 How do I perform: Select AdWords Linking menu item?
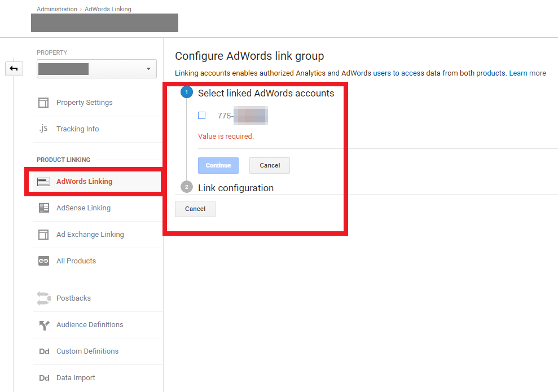(x=84, y=182)
